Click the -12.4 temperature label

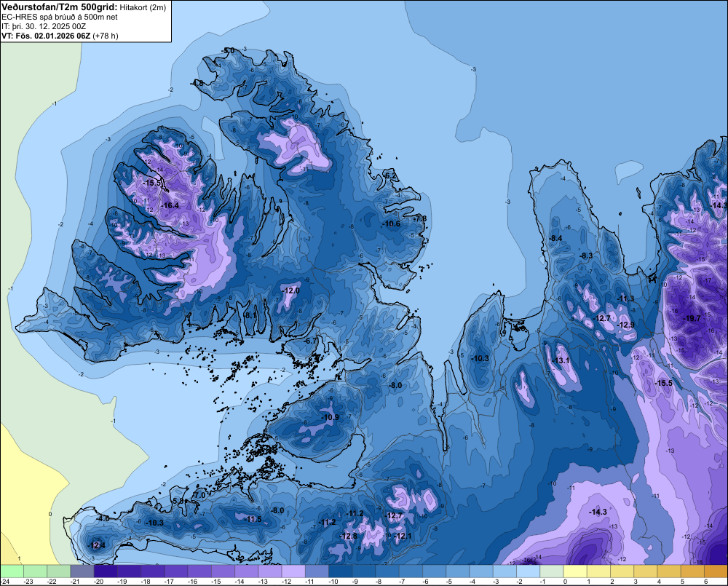tap(97, 545)
